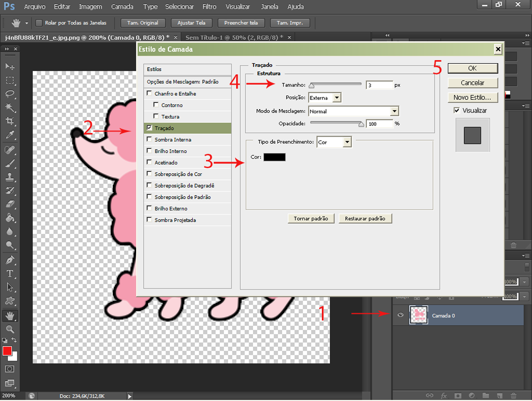Select the Lasso tool

click(10, 94)
